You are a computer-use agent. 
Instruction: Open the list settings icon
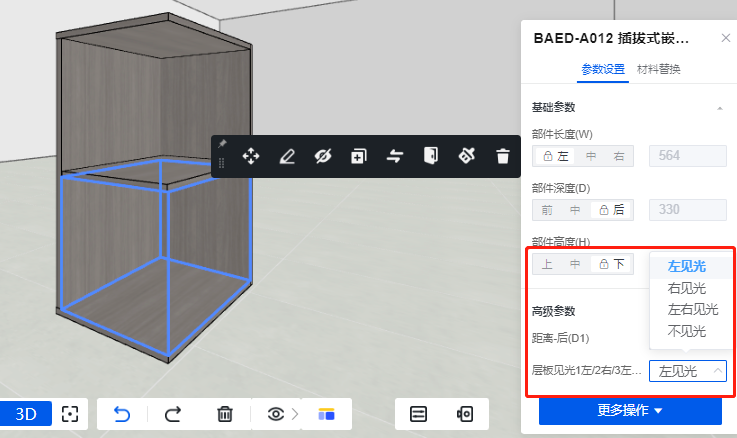click(418, 414)
